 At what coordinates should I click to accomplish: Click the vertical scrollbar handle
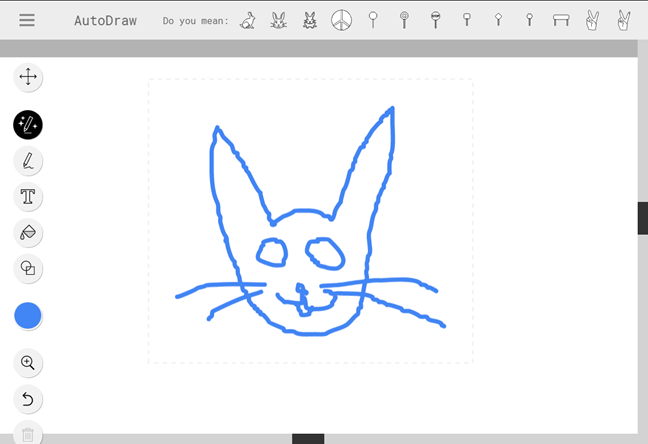tap(643, 218)
